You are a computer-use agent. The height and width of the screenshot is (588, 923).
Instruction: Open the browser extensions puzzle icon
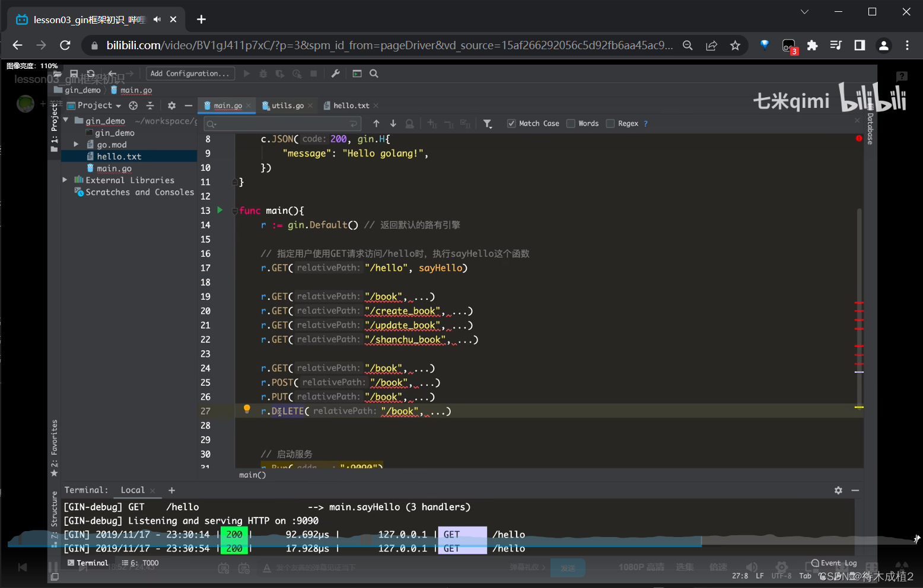pos(812,46)
